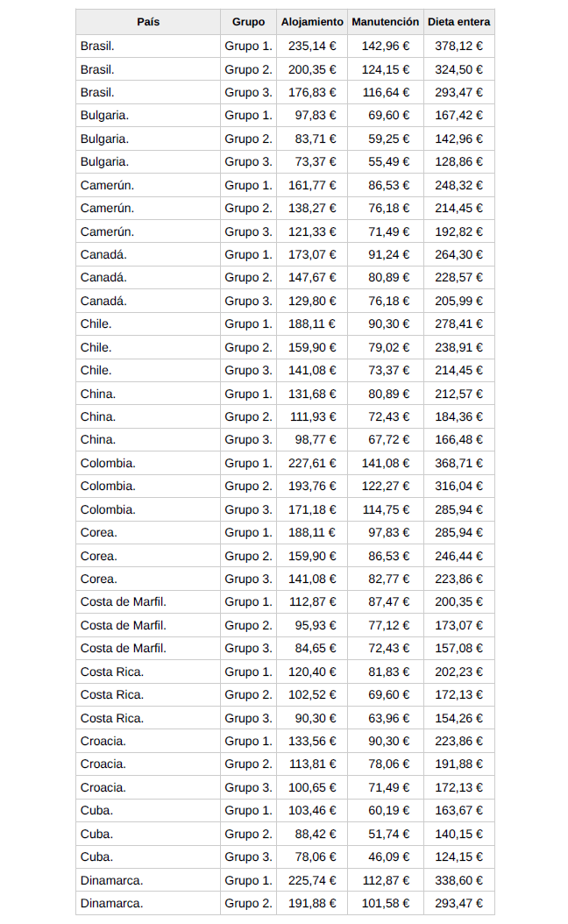This screenshot has height=924, width=568.
Task: Select Brasil Grupo 2 dieta entera 324,50 €
Action: point(458,69)
